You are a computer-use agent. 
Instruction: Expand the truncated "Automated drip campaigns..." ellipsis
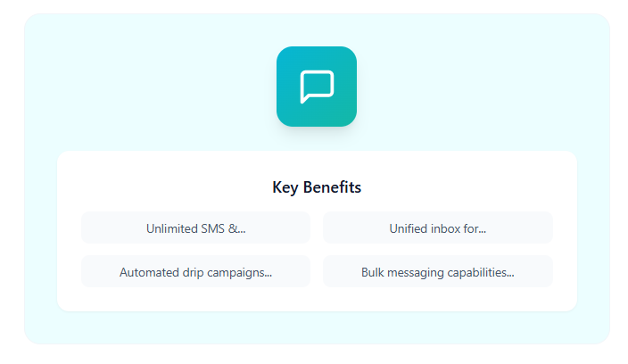268,273
